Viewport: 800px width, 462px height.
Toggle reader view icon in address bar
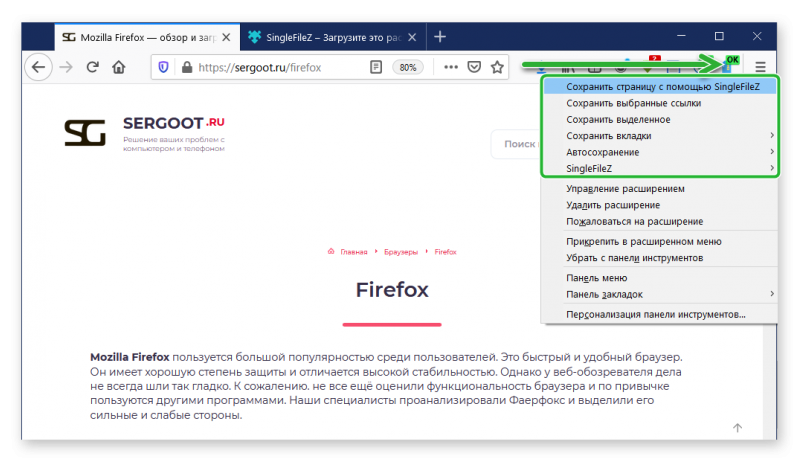[376, 67]
